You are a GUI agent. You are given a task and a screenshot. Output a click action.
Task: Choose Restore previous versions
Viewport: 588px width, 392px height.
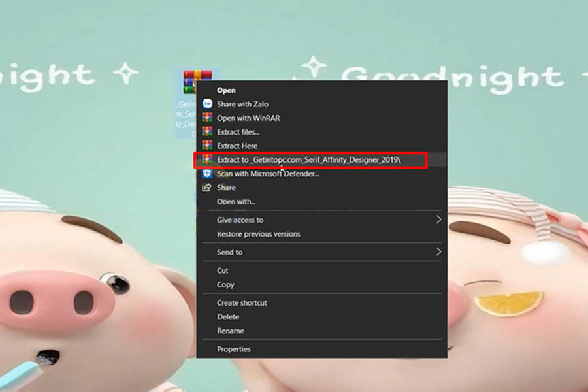click(258, 234)
